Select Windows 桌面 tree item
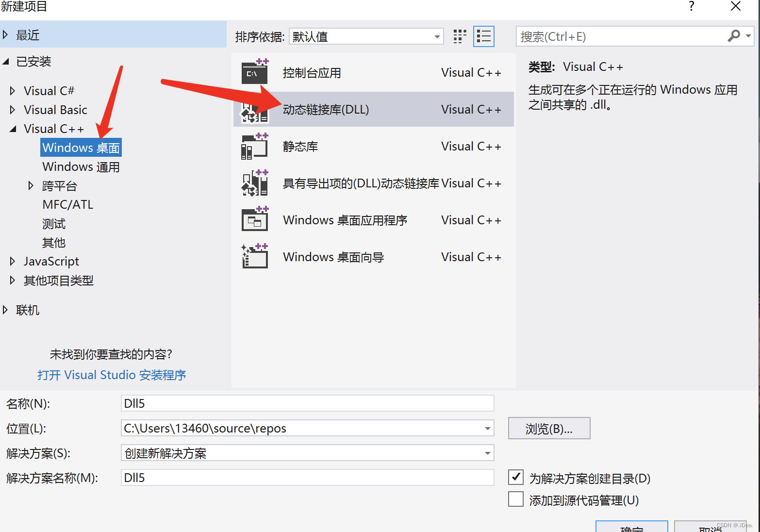The width and height of the screenshot is (760, 532). (x=81, y=148)
